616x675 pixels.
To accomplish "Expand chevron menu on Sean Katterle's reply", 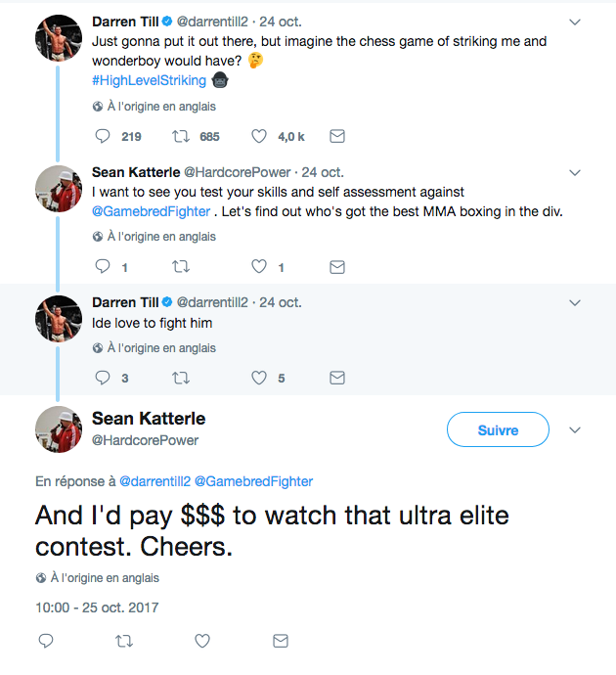I will 575,172.
